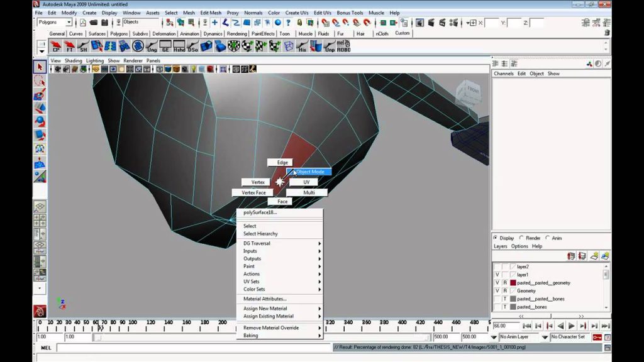Play animation forwards
The height and width of the screenshot is (362, 644).
571,326
